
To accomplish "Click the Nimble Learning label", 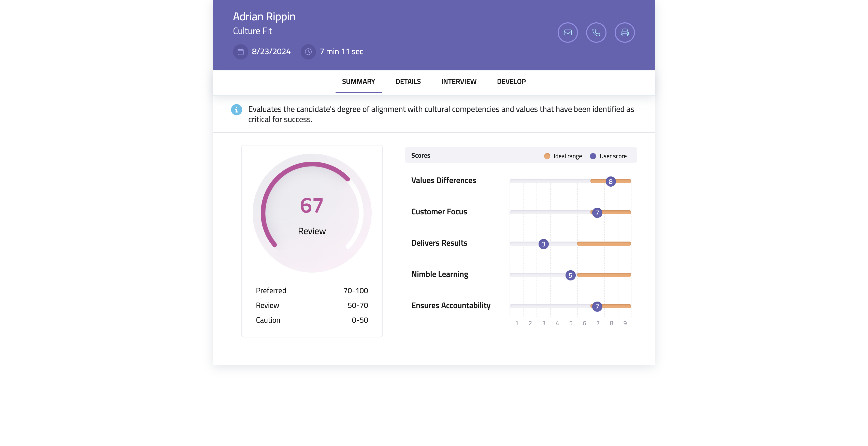I will point(439,275).
